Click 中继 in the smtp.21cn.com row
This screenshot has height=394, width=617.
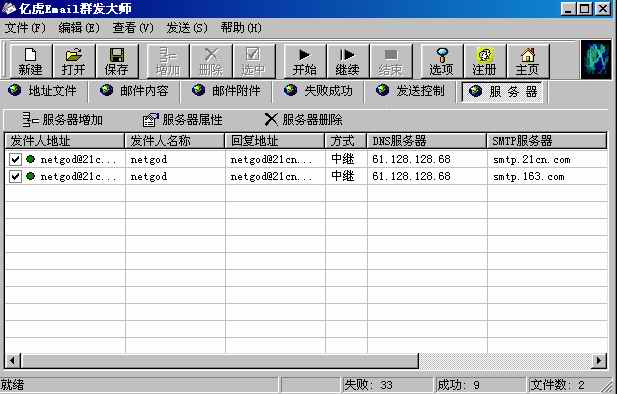343,159
